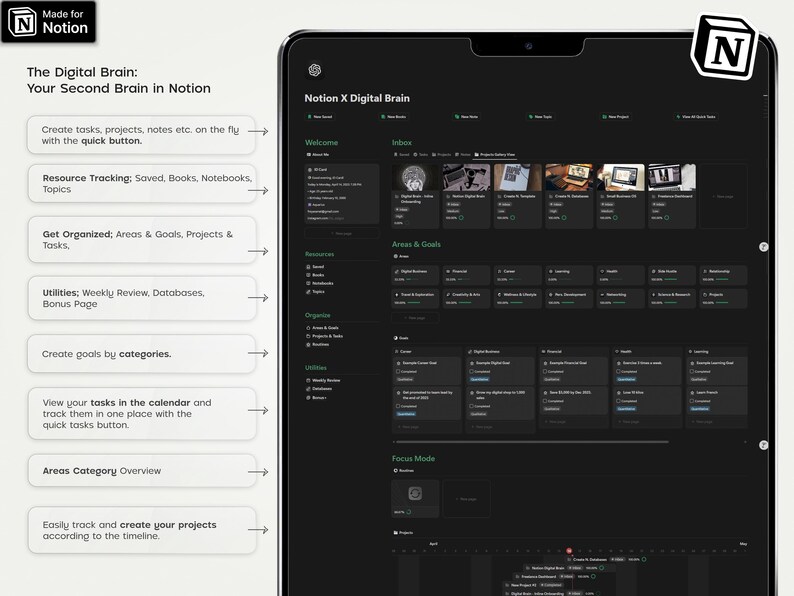Open the Create N. Template gallery thumbnail
794x596 pixels.
click(x=518, y=177)
